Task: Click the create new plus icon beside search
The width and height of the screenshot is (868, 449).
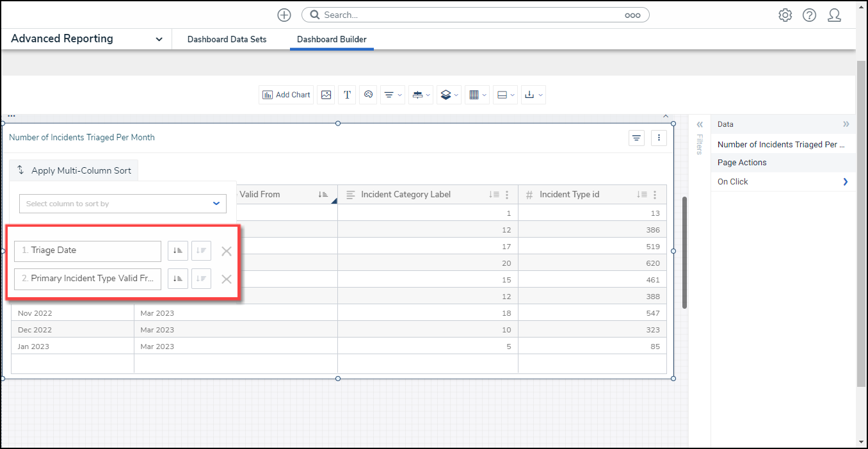Action: 284,15
